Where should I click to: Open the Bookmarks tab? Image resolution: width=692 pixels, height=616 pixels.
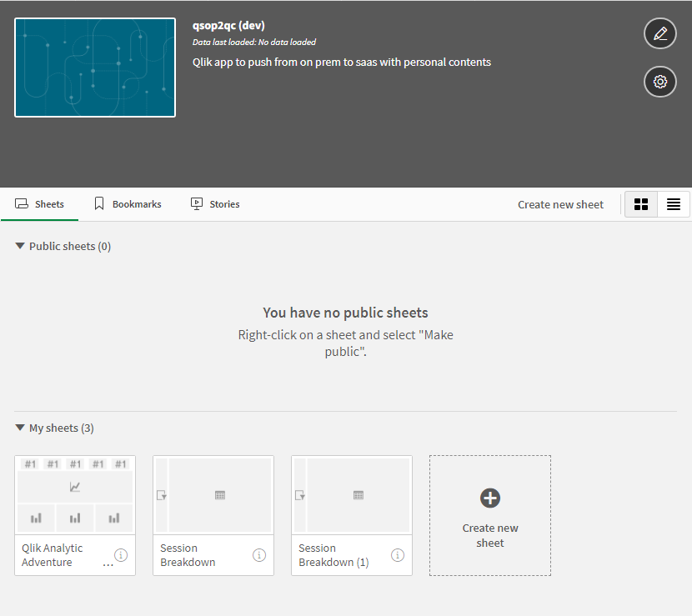click(128, 204)
